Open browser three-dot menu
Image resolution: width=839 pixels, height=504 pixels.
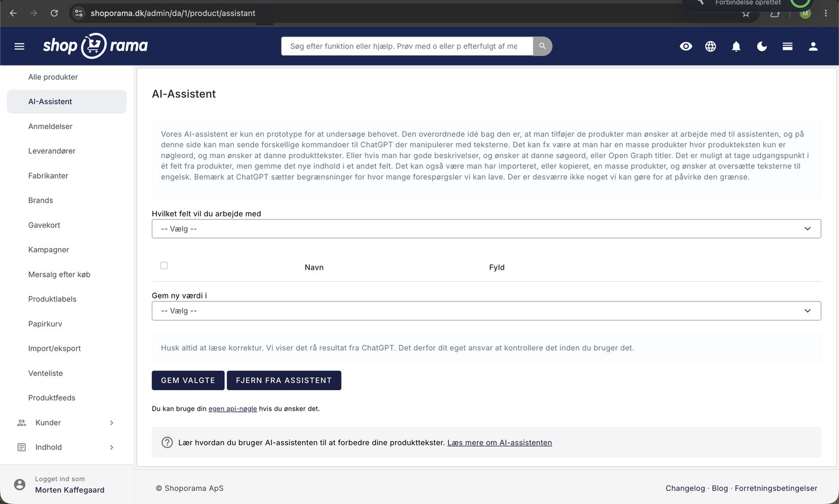coord(826,13)
